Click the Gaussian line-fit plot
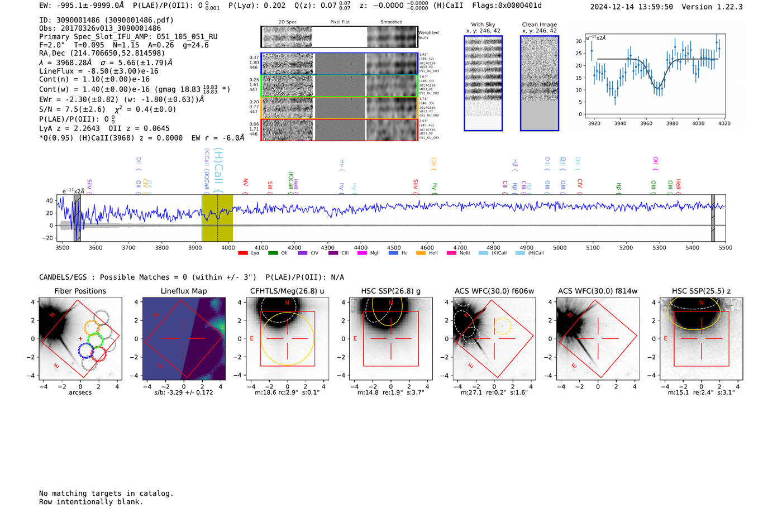 [x=655, y=76]
